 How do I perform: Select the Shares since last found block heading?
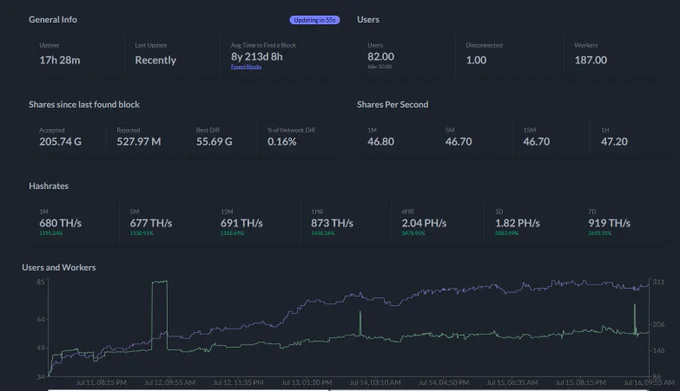tap(84, 104)
